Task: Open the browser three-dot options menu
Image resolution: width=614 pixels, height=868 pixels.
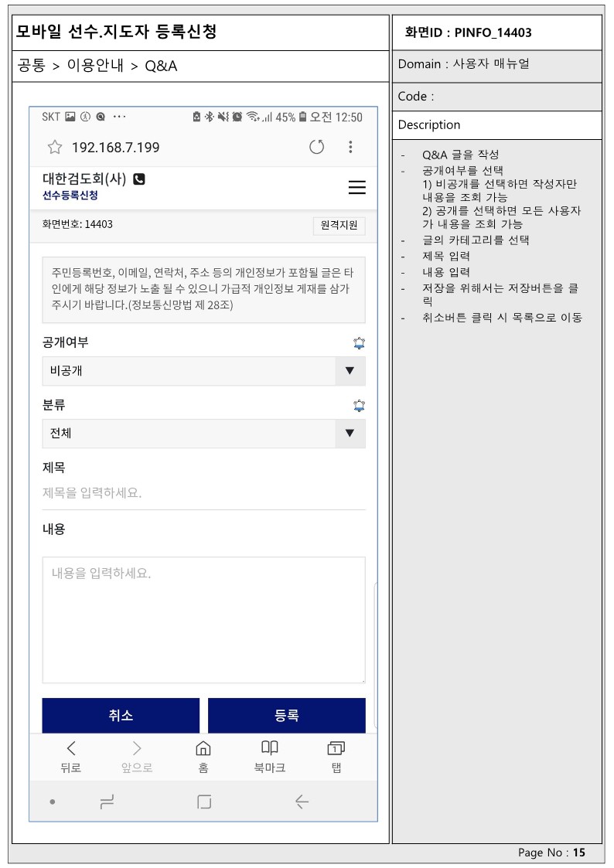Action: [x=350, y=148]
